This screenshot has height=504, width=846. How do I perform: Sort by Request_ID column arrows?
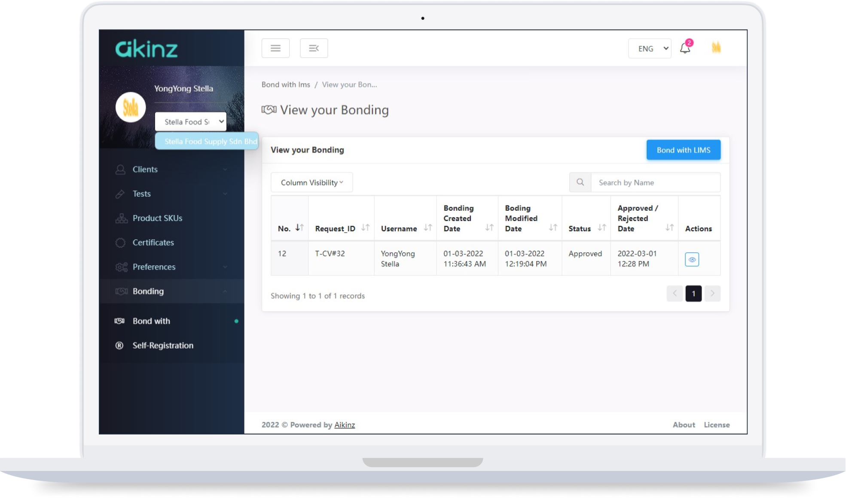pyautogui.click(x=365, y=228)
